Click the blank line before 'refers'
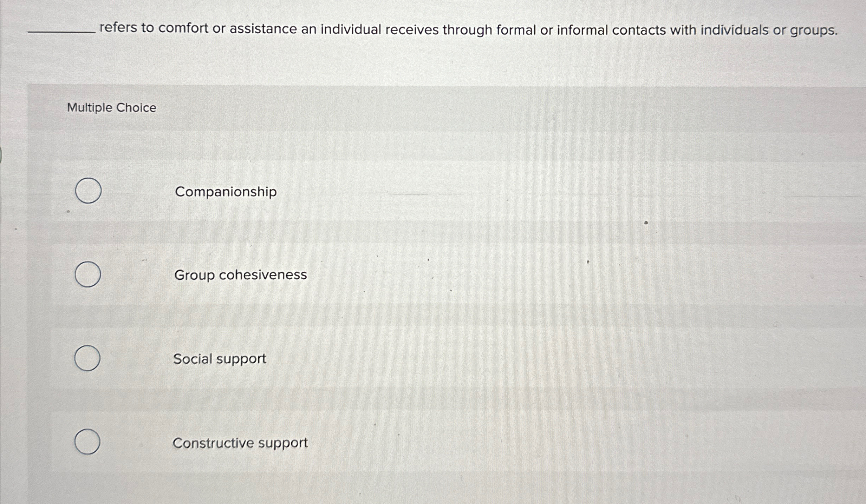 click(61, 32)
